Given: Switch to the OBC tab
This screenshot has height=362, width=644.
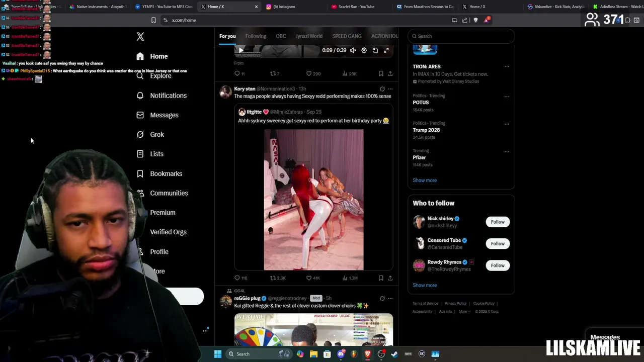Looking at the screenshot, I should pyautogui.click(x=281, y=36).
